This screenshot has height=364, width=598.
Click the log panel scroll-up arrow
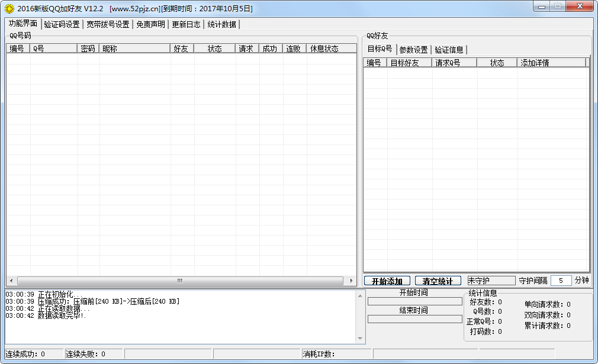[x=361, y=294]
